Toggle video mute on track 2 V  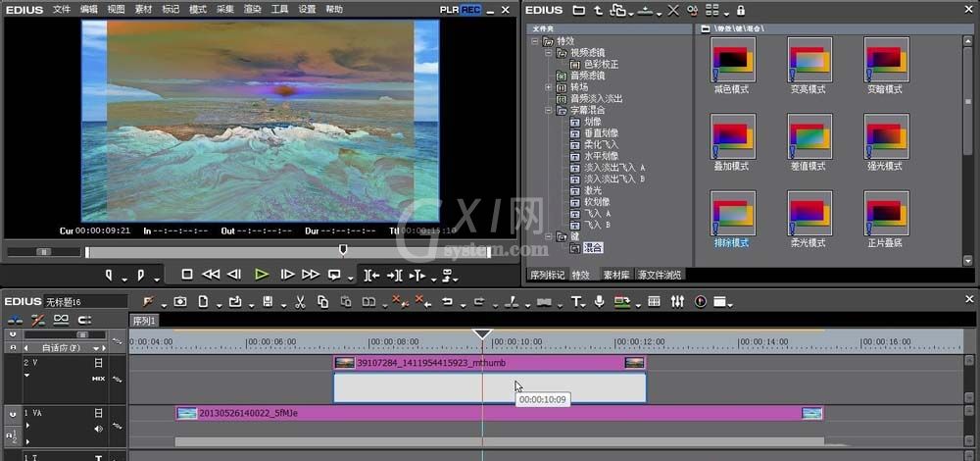point(98,363)
